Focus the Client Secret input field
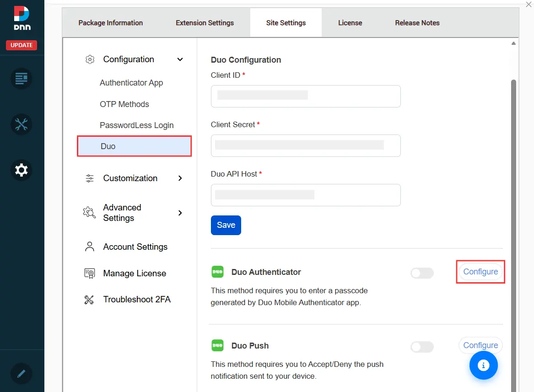 [x=306, y=146]
